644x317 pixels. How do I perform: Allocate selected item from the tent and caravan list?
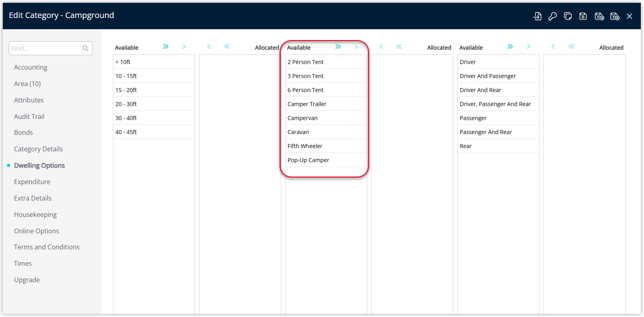coord(356,46)
